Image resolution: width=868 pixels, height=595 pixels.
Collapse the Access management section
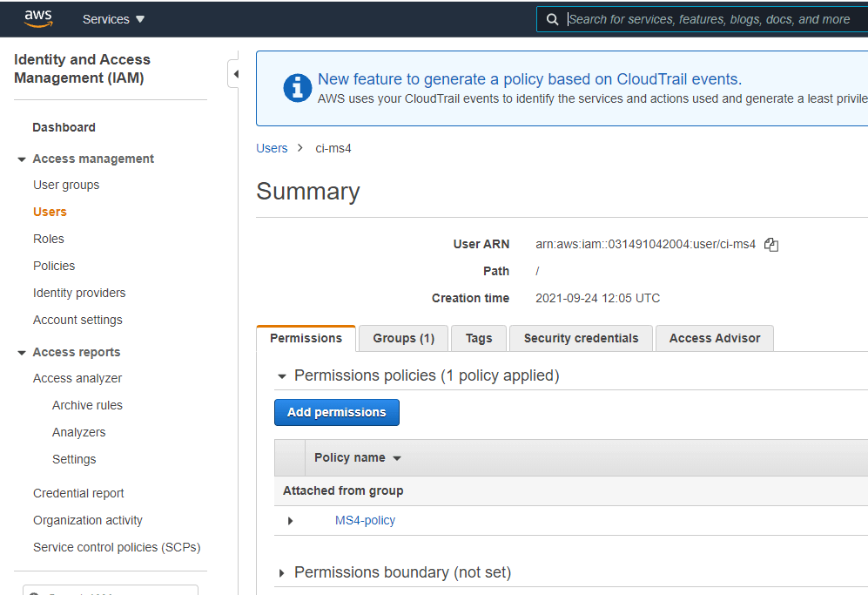[x=22, y=159]
